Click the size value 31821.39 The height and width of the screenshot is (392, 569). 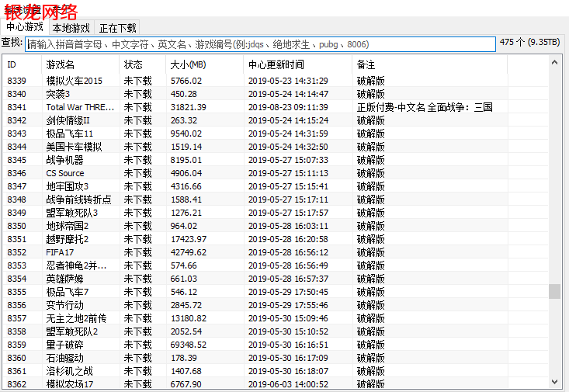[189, 107]
